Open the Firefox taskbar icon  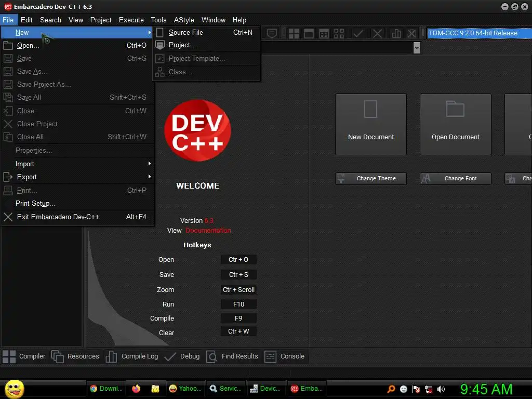click(x=136, y=389)
